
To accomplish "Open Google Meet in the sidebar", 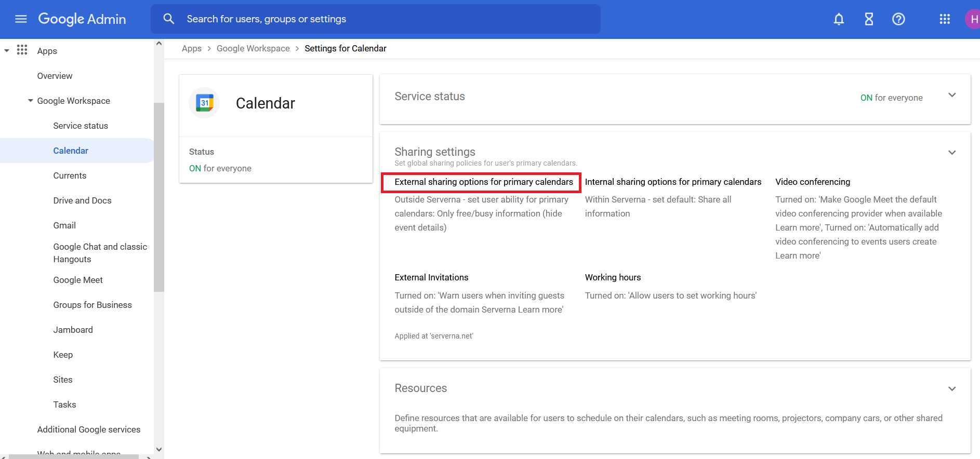I will 78,280.
